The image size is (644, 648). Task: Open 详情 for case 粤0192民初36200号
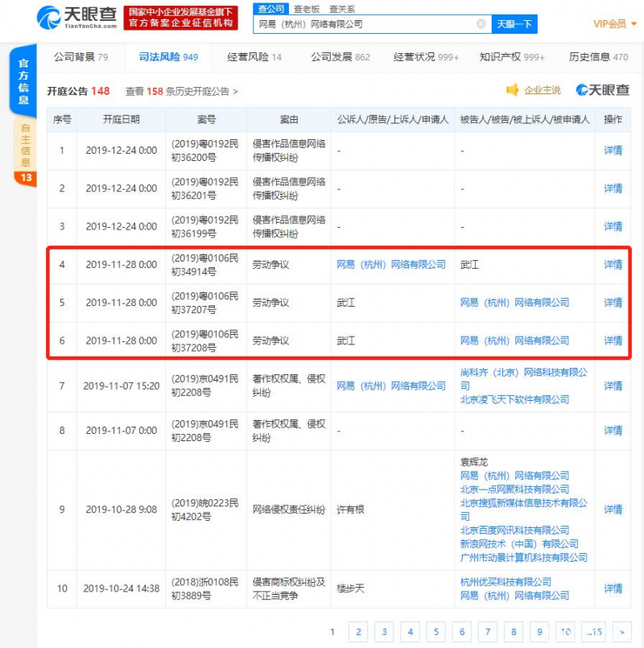[613, 150]
